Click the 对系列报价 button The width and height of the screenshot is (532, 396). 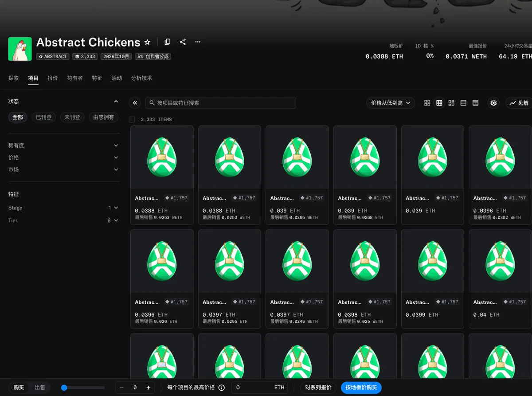pyautogui.click(x=318, y=388)
